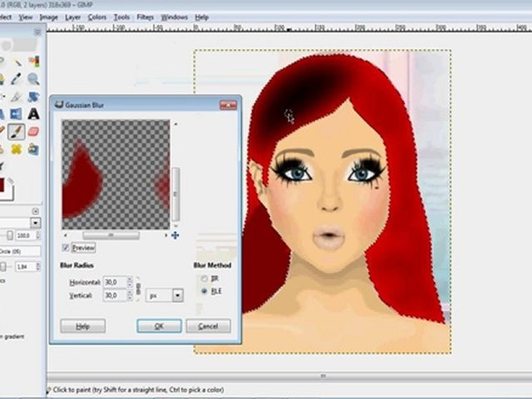
Task: Select the Fuzzy Select magic wand tool
Action: 16,62
